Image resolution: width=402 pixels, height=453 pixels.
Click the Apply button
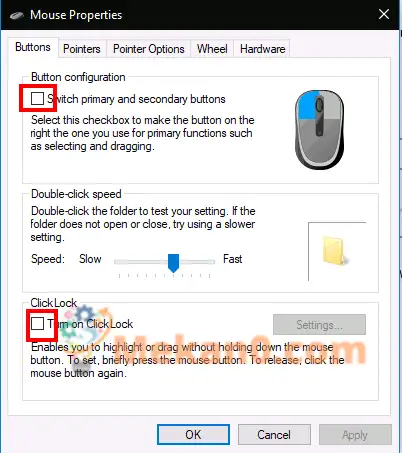pos(355,435)
